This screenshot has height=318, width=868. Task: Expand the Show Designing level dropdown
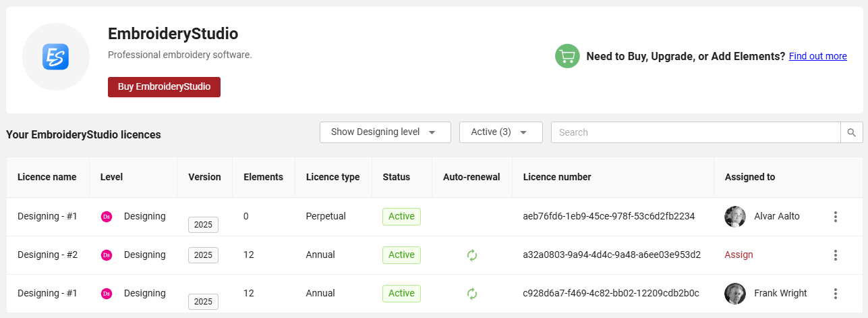coord(385,132)
